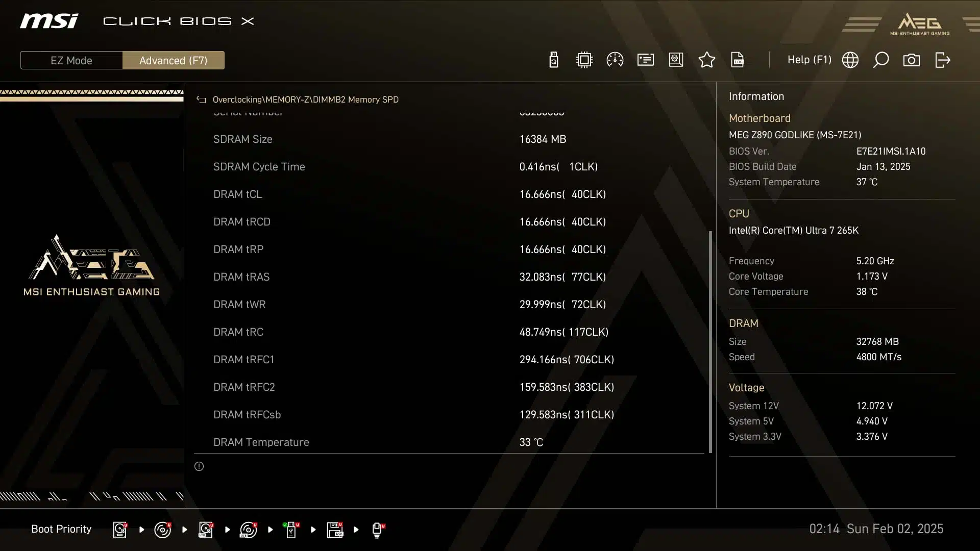Click the 33 °C DRAM temperature value
The width and height of the screenshot is (980, 551).
click(x=531, y=442)
